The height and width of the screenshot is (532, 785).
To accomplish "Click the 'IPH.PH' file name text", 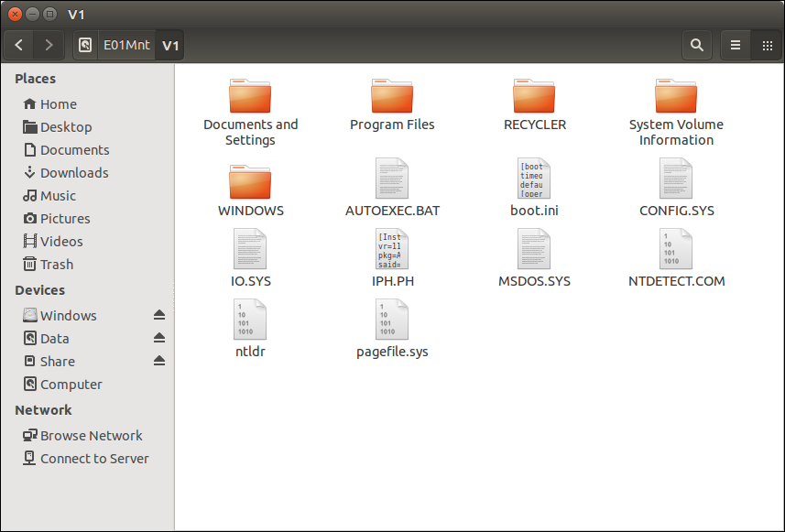I will coord(392,281).
